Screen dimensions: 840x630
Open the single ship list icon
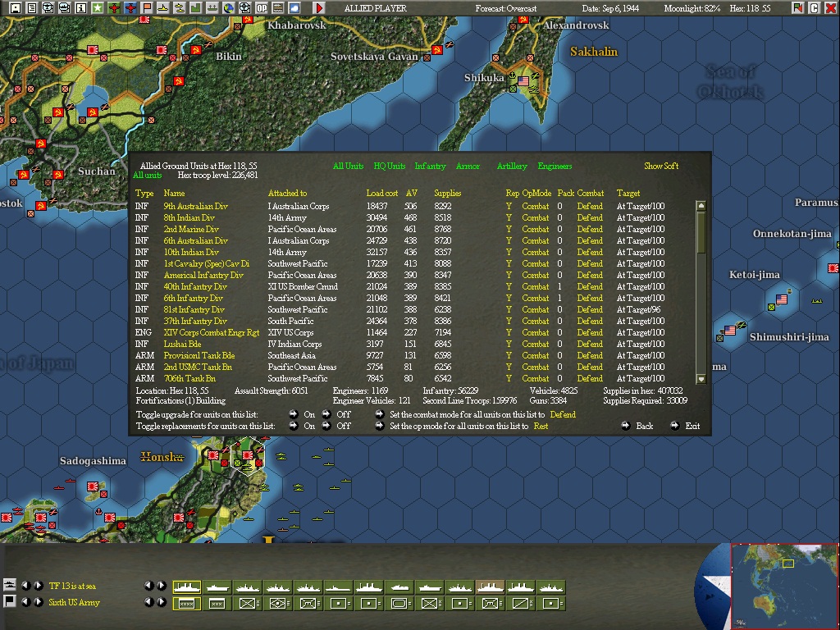pyautogui.click(x=163, y=7)
